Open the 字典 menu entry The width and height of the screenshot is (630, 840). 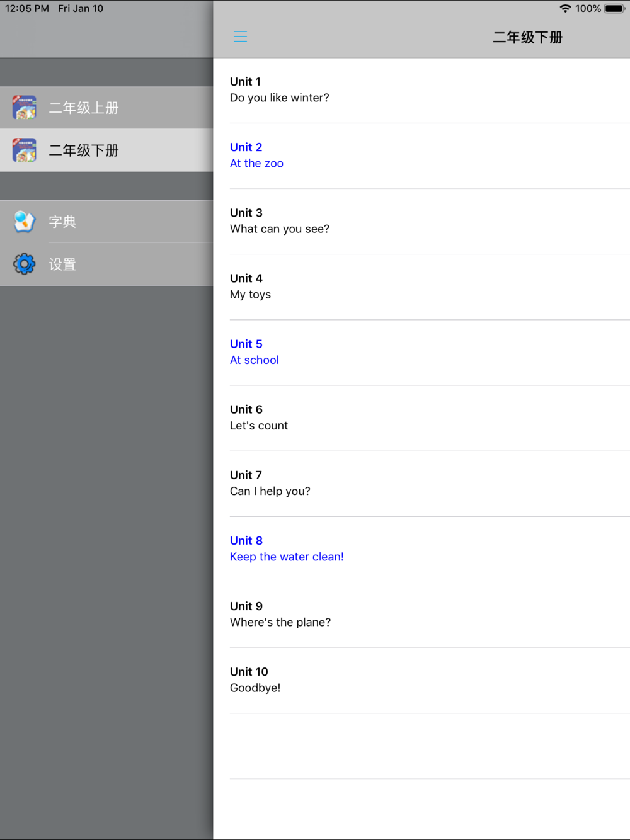pyautogui.click(x=106, y=222)
